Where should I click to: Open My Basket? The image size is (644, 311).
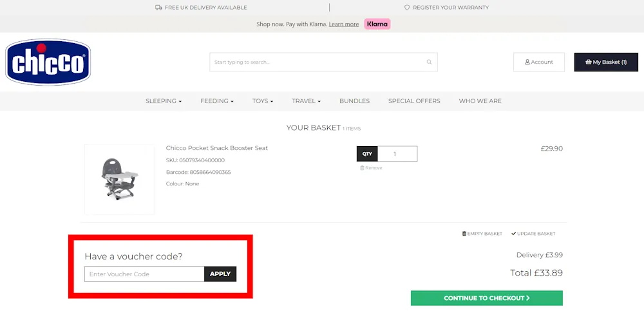point(606,62)
